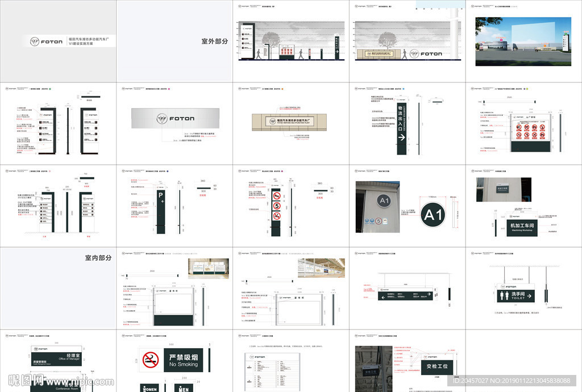
Task: Open the outdoor signage elevation overview page
Action: (291, 41)
